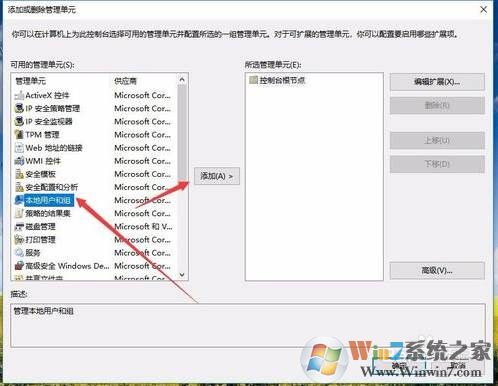The image size is (498, 386).
Task: Select the 本地用户和组 row text
Action: coord(49,200)
